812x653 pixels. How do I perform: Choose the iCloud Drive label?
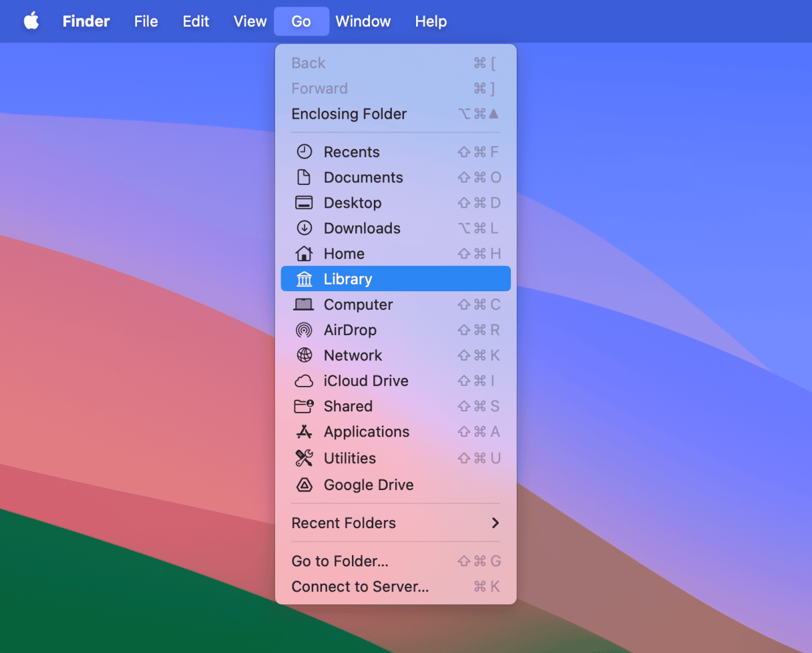coord(366,381)
